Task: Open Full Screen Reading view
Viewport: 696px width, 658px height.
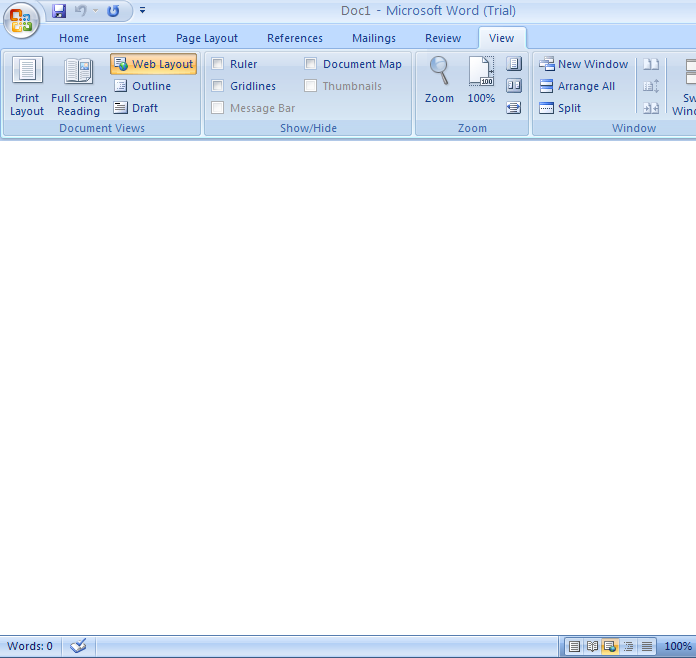Action: click(79, 86)
